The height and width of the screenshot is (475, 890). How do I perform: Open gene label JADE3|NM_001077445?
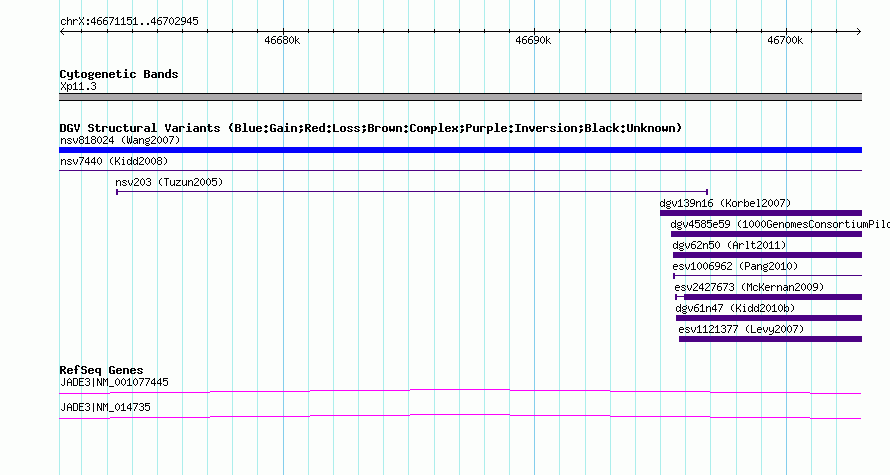114,382
